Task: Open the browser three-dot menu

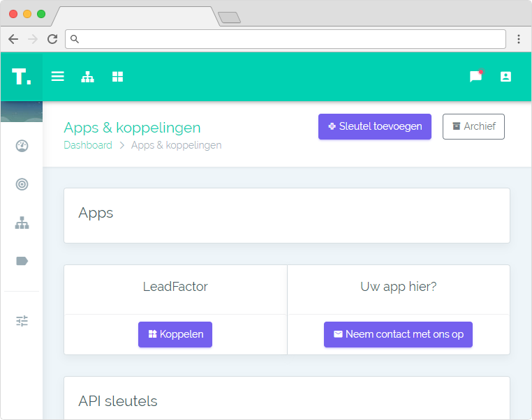Action: [519, 39]
